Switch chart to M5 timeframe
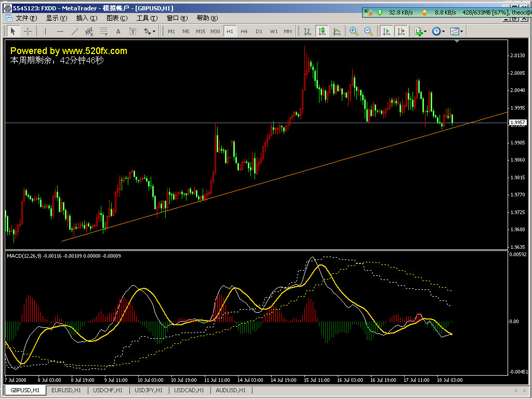The width and height of the screenshot is (532, 399). tap(186, 31)
